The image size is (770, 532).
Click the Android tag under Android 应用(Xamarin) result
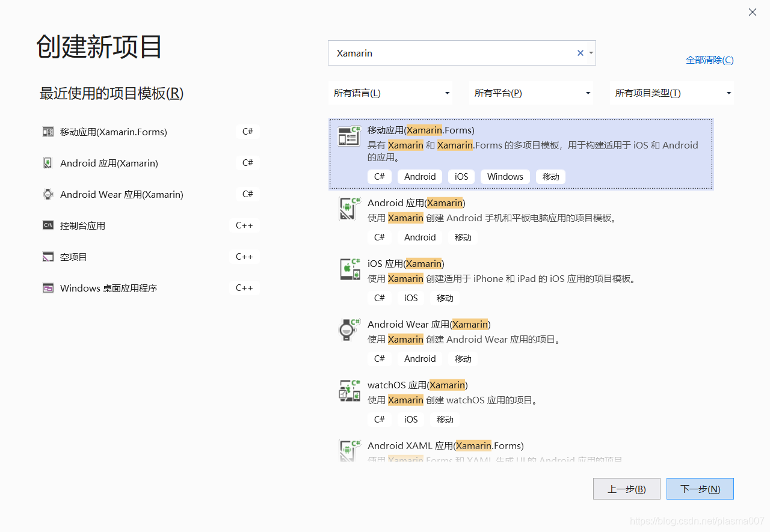[x=420, y=237]
